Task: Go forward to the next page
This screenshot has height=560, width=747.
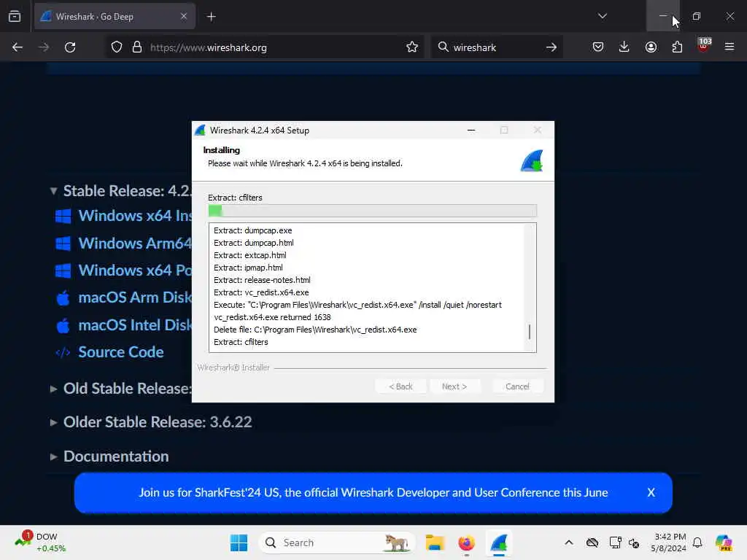Action: tap(44, 47)
